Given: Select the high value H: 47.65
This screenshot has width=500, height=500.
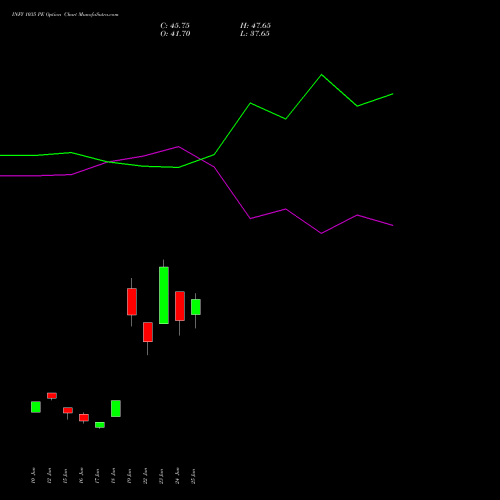Looking at the screenshot, I should tap(255, 26).
